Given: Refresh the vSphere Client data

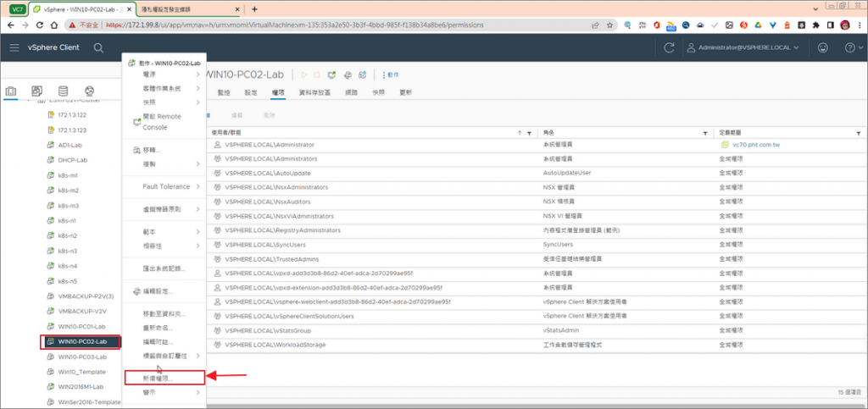Looking at the screenshot, I should tap(670, 47).
